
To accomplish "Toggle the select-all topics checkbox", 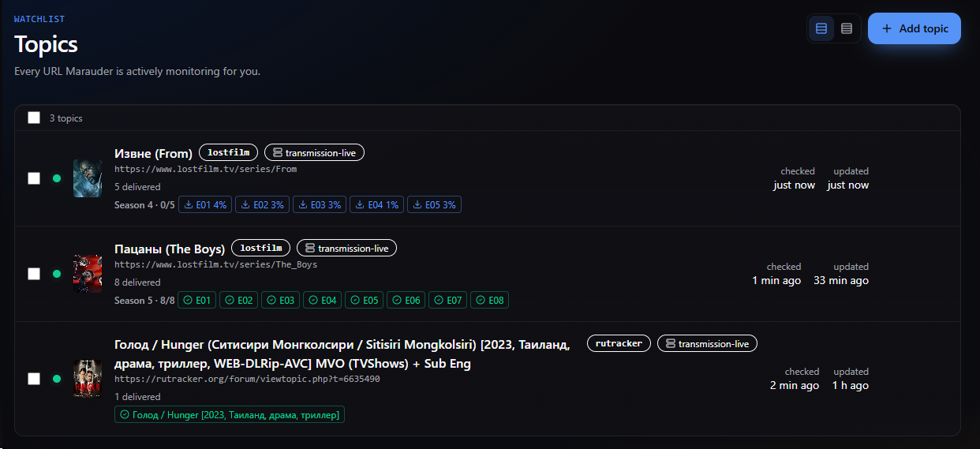I will click(34, 118).
